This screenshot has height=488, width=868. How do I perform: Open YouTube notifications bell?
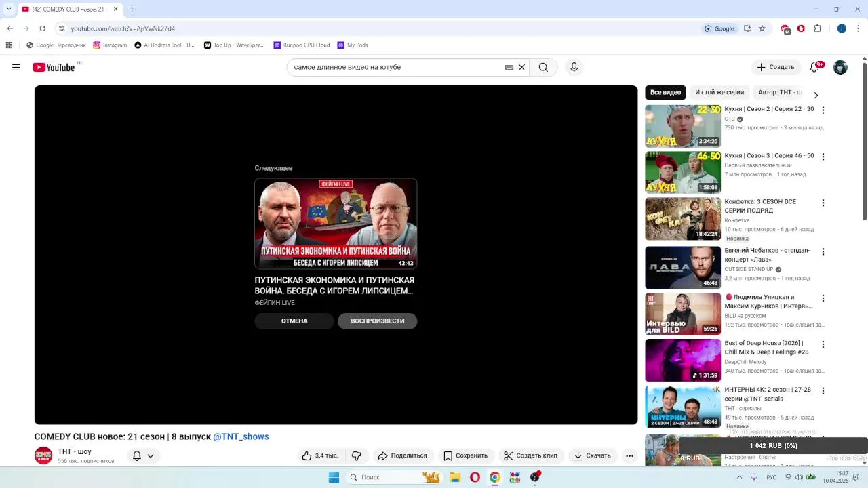815,67
